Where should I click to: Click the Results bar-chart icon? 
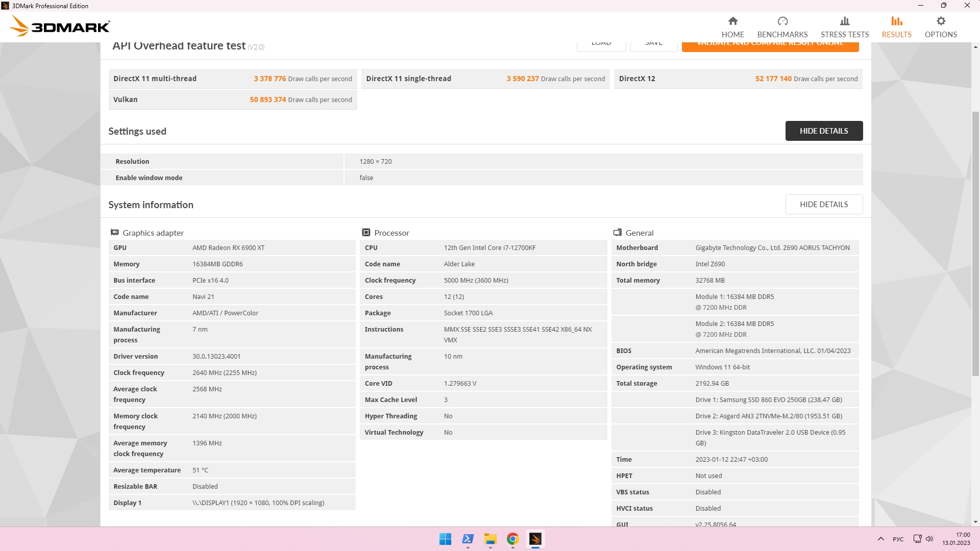pyautogui.click(x=896, y=21)
